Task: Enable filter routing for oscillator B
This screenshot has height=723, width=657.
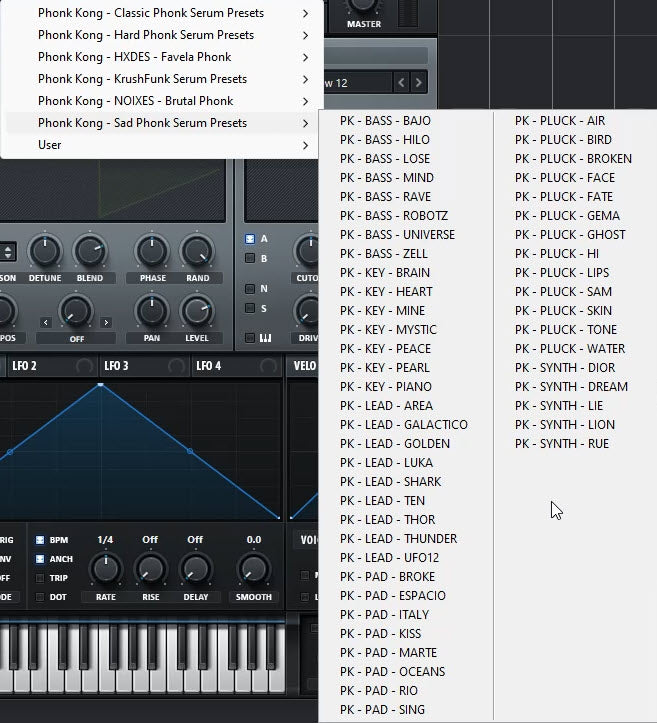Action: 250,258
